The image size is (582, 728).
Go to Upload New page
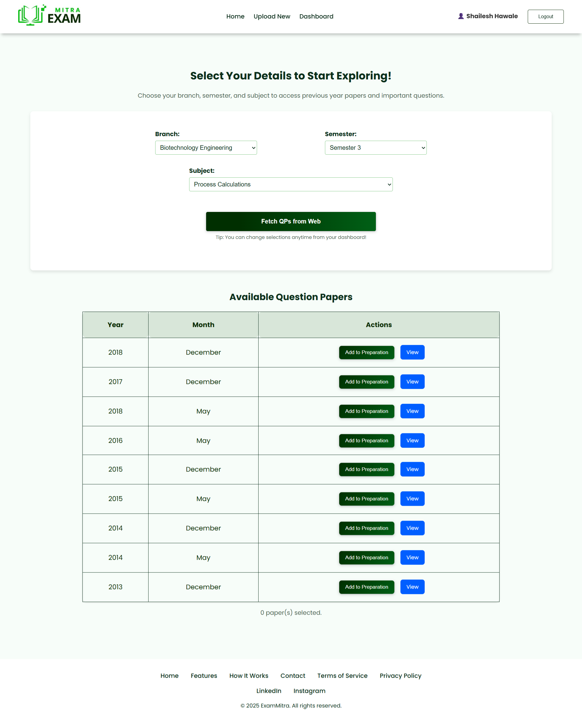272,17
